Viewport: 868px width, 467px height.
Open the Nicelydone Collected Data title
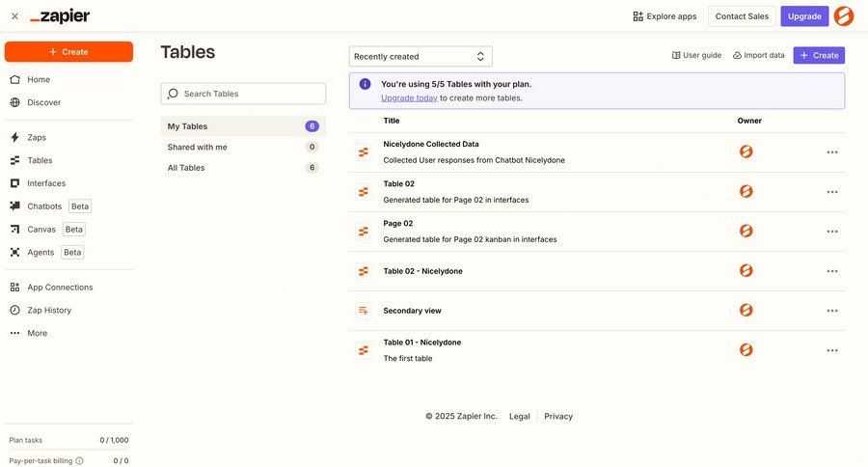[431, 144]
